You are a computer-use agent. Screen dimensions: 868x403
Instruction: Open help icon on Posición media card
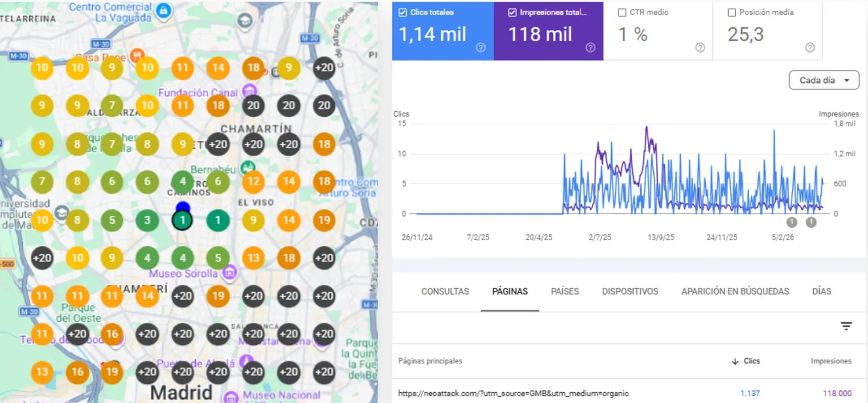(x=810, y=48)
